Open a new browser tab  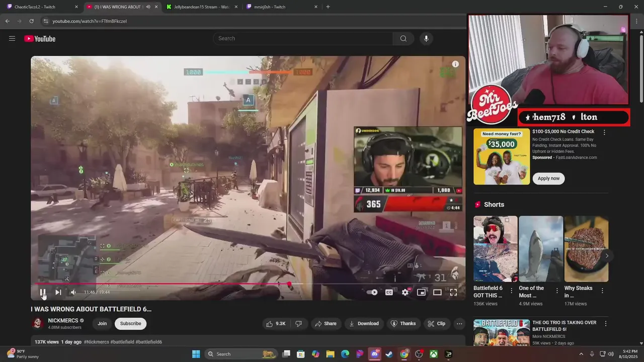tap(328, 7)
